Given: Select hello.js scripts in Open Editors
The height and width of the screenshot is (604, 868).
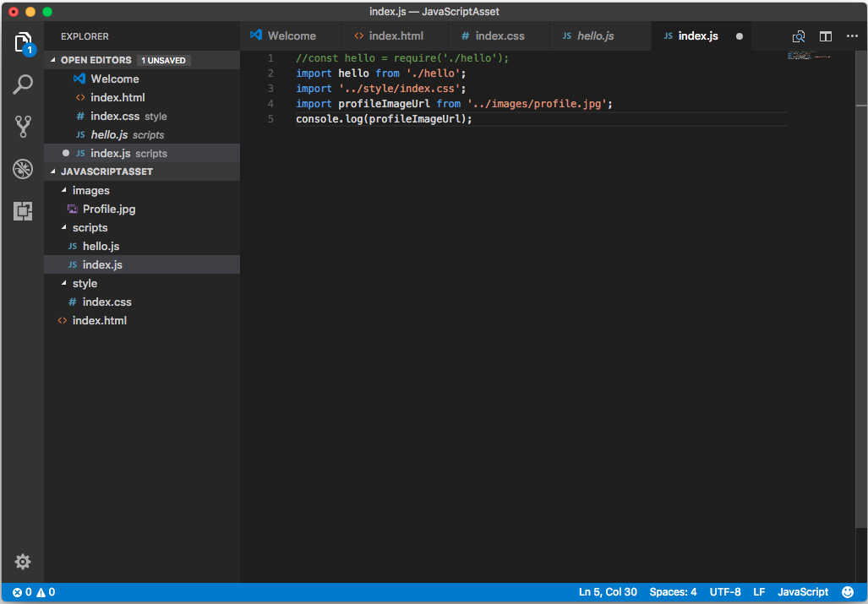Looking at the screenshot, I should coord(142,135).
